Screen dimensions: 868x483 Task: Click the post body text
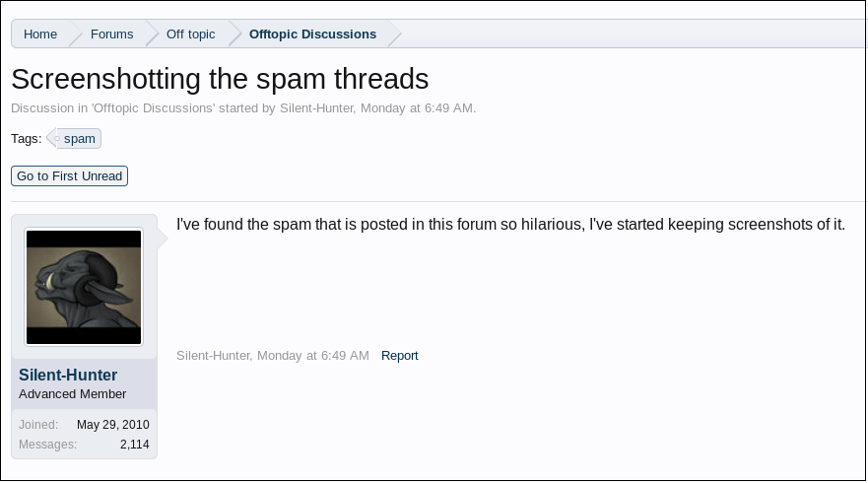click(x=510, y=224)
